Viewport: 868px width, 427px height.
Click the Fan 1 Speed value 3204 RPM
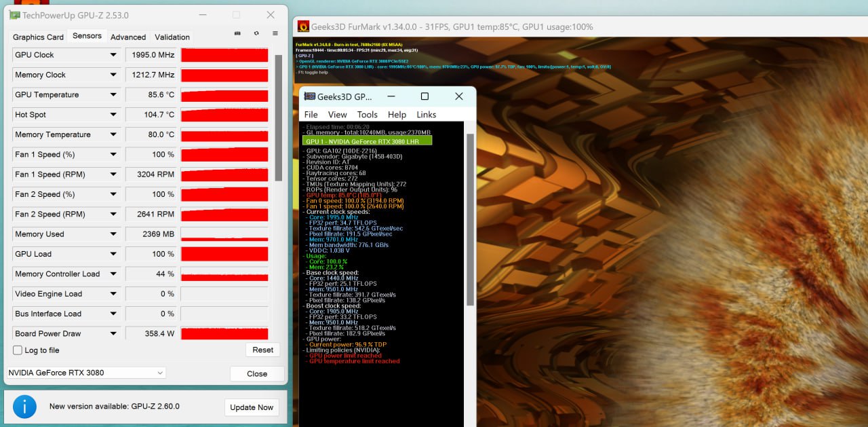(x=155, y=174)
